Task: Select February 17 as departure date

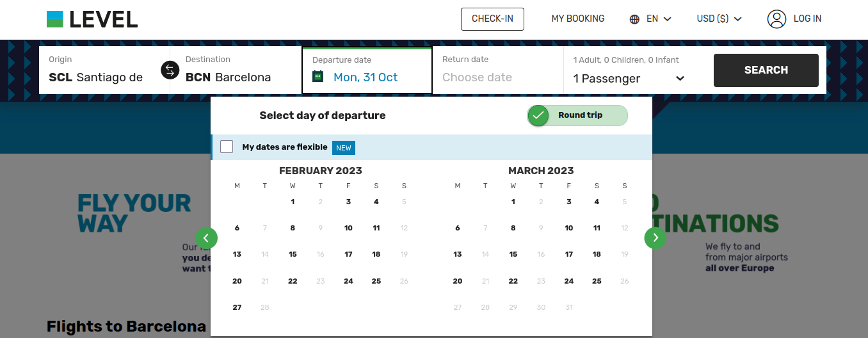Action: (348, 254)
